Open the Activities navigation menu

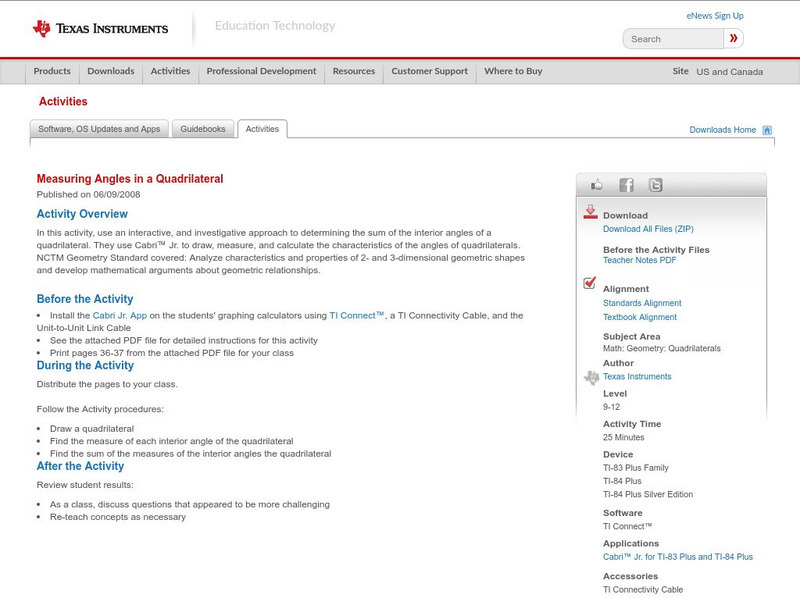click(x=170, y=71)
